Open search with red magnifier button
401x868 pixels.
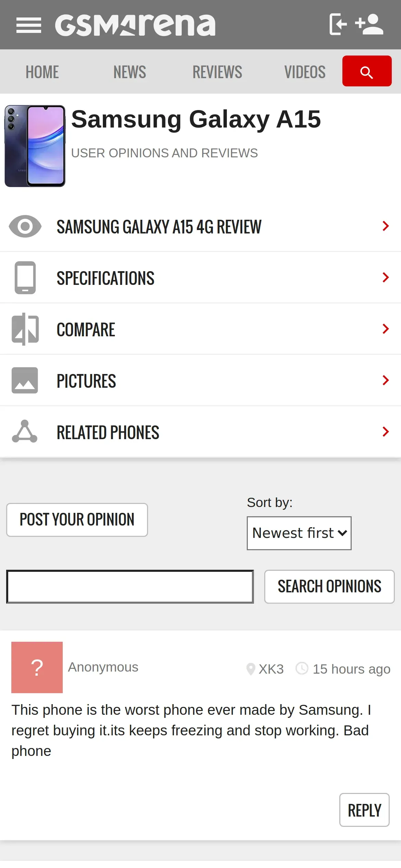[367, 71]
